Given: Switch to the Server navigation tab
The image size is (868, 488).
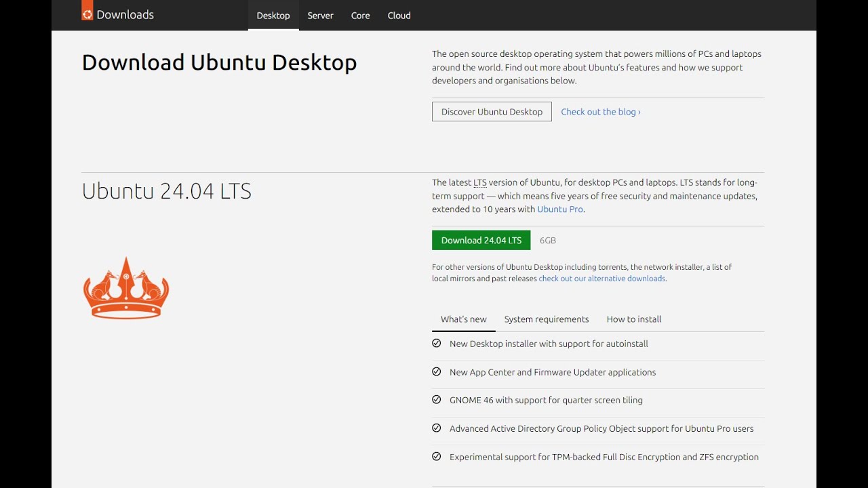Looking at the screenshot, I should pos(320,16).
